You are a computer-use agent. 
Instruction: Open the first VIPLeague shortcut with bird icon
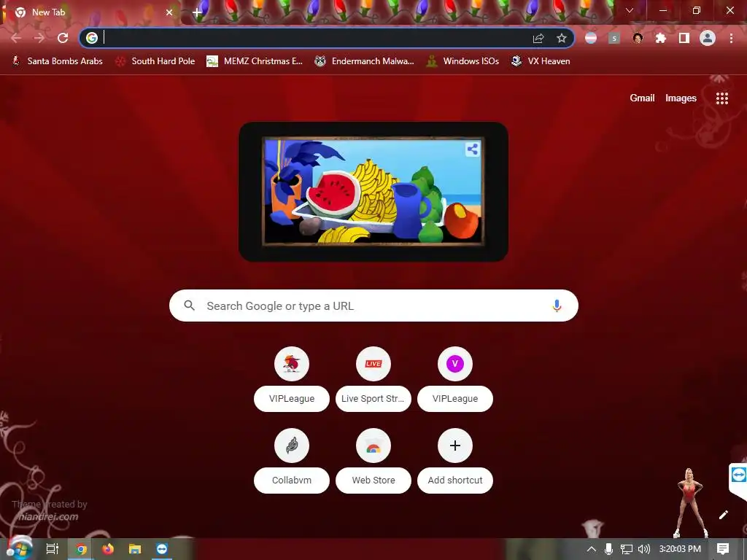(292, 378)
